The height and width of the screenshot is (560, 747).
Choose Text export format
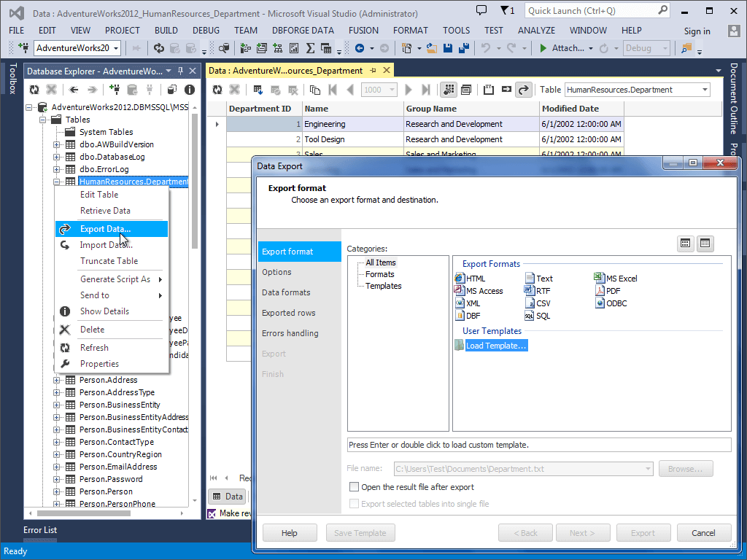[539, 278]
